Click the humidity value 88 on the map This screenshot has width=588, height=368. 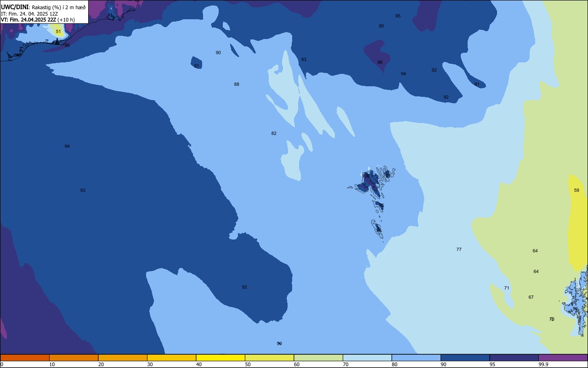237,84
